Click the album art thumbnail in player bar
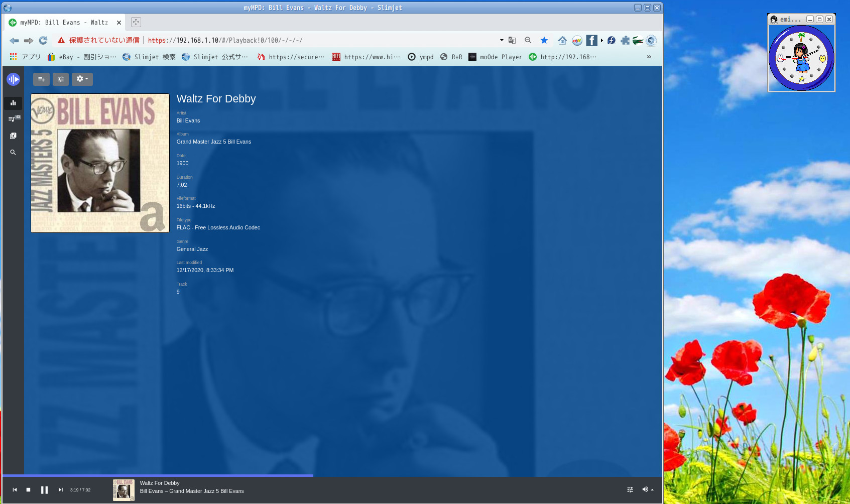 point(124,490)
